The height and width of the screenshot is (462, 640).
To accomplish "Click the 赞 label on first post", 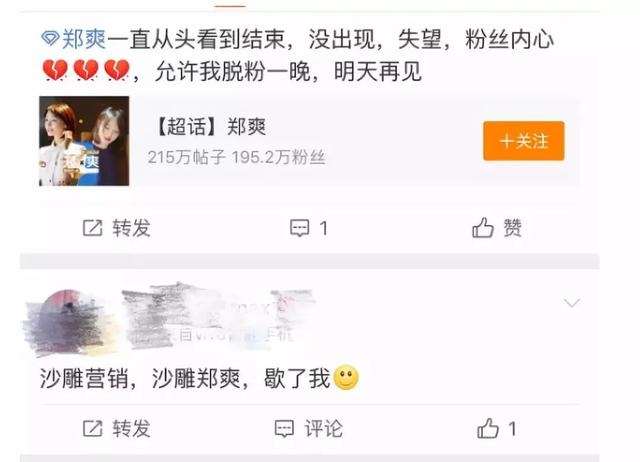I will [x=512, y=227].
